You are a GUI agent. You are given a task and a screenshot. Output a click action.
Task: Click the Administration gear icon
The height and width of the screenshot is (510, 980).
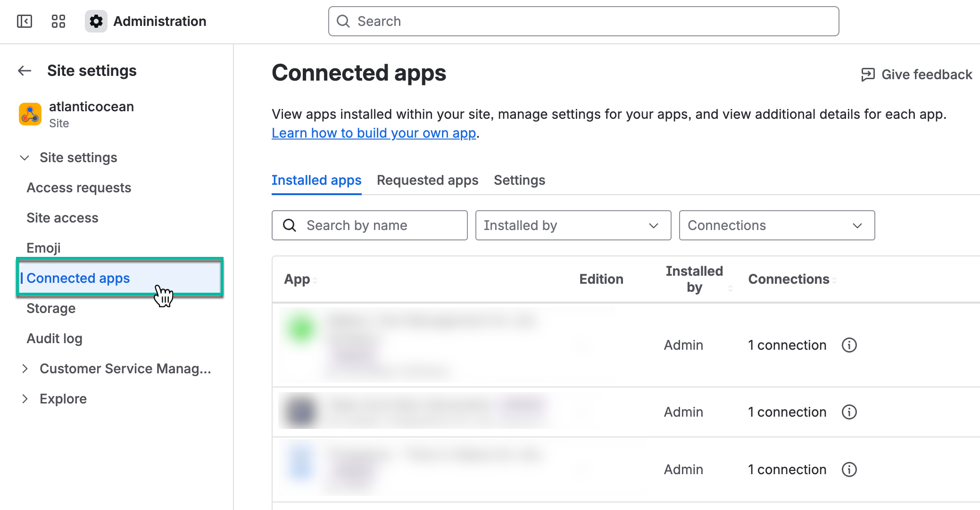click(96, 21)
